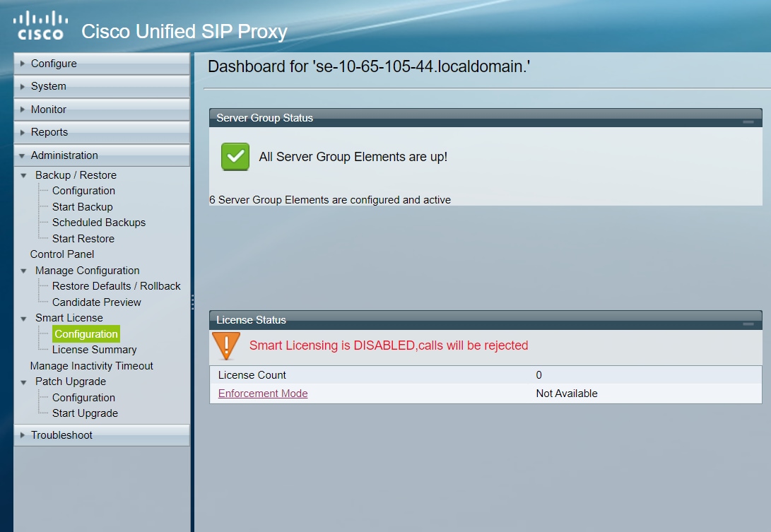This screenshot has height=532, width=771.
Task: Open Scheduled Backups
Action: pos(99,223)
